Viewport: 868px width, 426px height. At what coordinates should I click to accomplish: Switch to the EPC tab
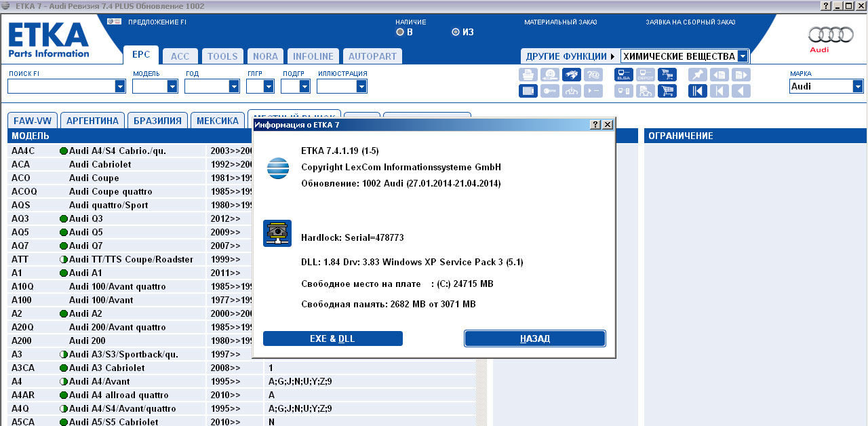tap(141, 56)
